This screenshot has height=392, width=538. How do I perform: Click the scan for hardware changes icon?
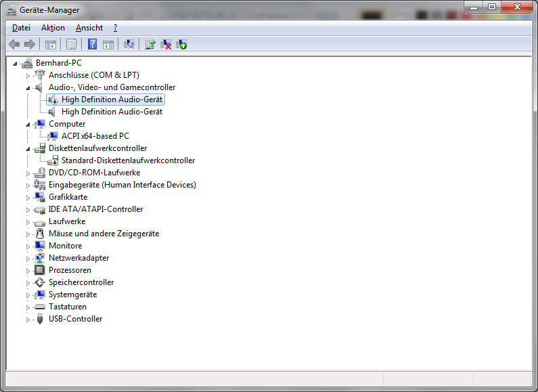[x=129, y=44]
